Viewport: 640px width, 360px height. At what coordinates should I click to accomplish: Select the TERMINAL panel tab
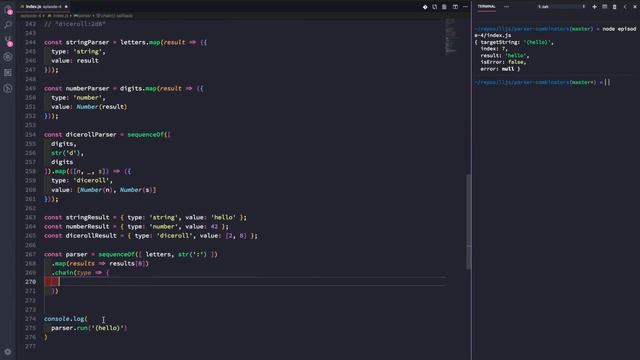[x=487, y=7]
